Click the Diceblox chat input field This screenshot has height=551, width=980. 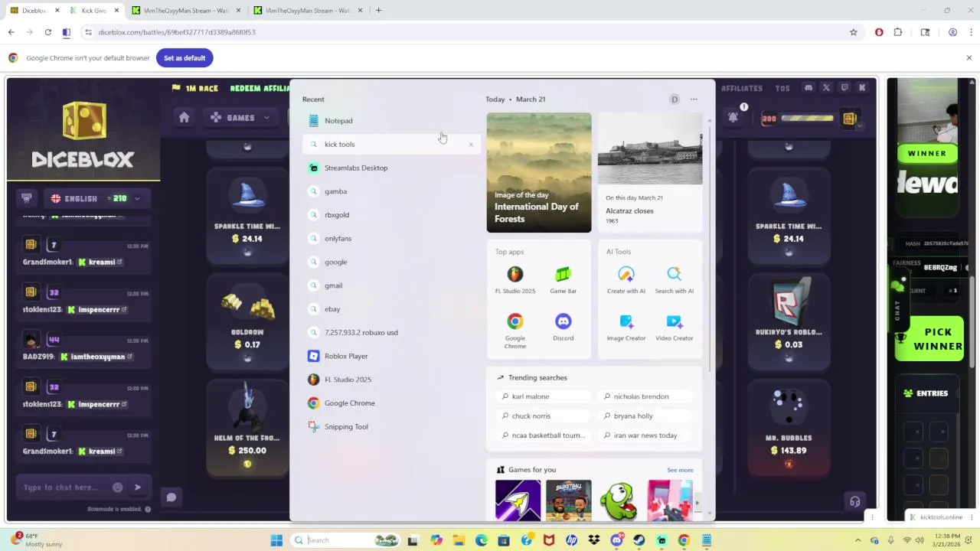tap(63, 487)
